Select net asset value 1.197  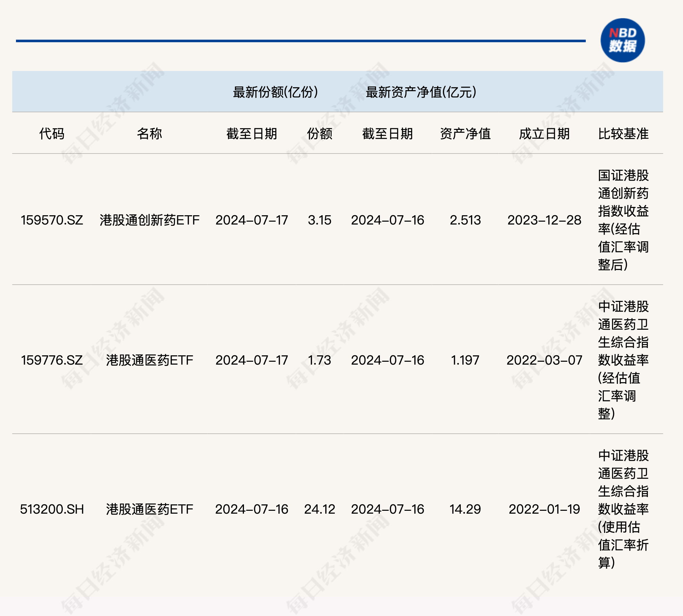tap(465, 360)
